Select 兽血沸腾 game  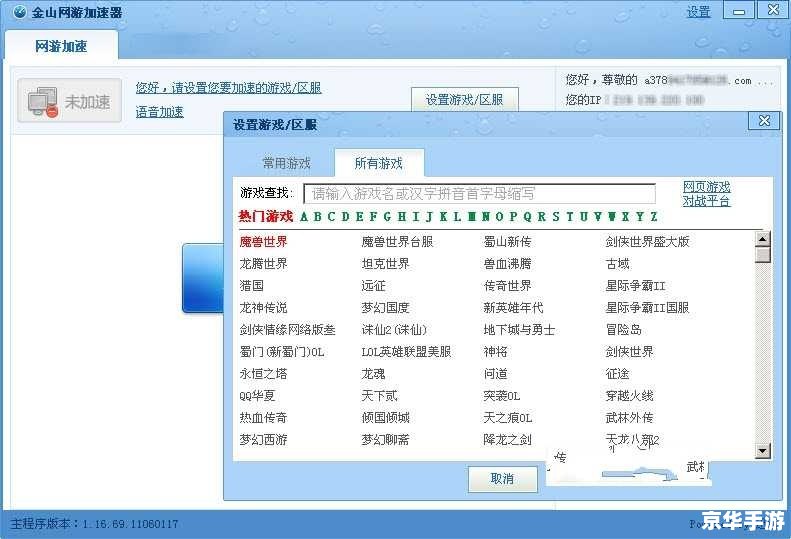[507, 263]
